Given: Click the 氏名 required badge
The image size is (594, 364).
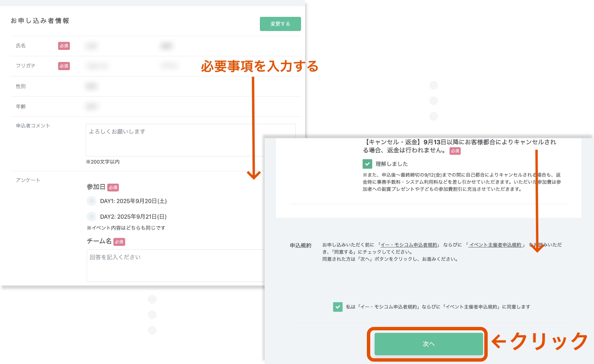Looking at the screenshot, I should click(x=64, y=46).
